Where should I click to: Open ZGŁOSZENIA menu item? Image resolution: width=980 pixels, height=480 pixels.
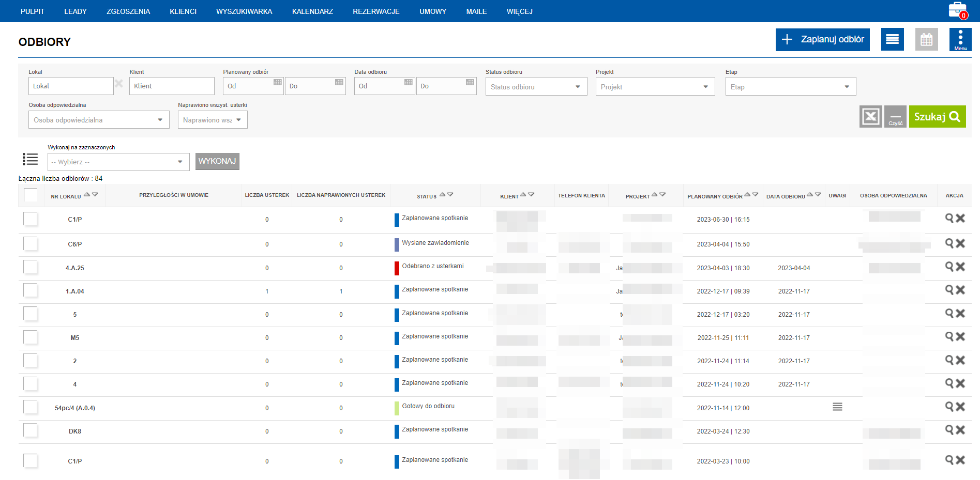[x=128, y=11]
